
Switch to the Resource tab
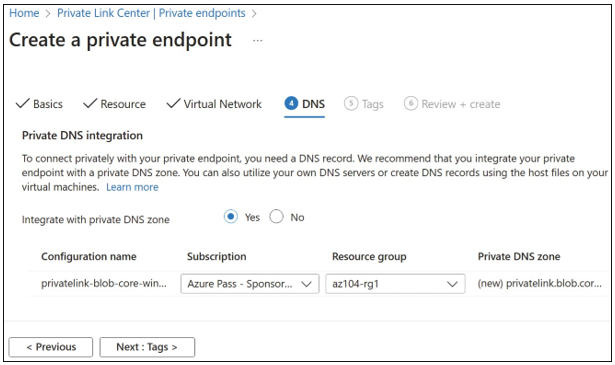(115, 104)
